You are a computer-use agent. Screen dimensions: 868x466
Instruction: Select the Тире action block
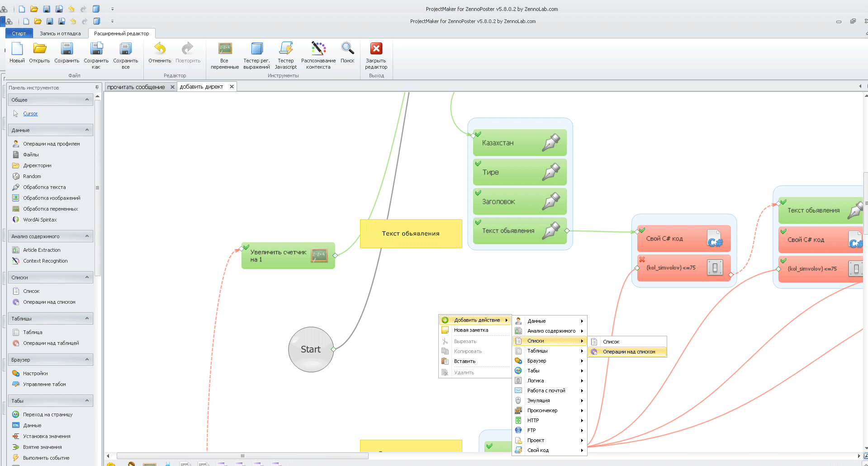pyautogui.click(x=520, y=172)
